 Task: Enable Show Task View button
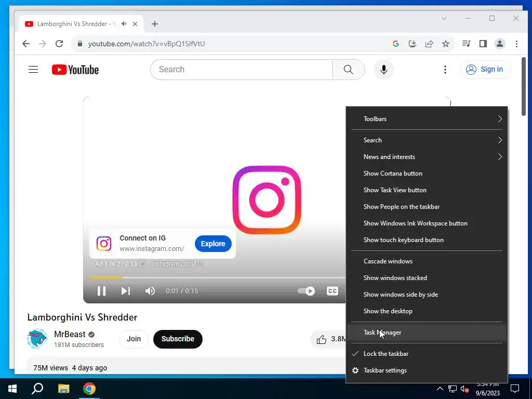(427, 190)
